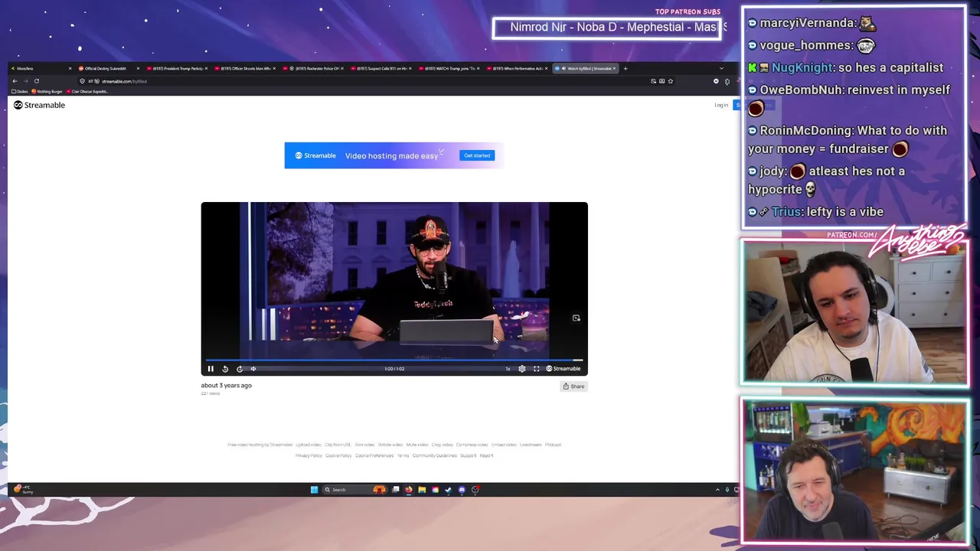
Task: Open the Privacy Policy link
Action: click(x=309, y=455)
